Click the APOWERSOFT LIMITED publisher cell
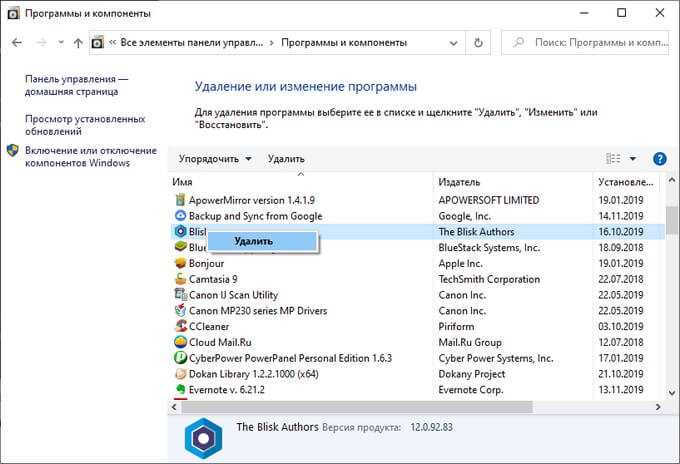This screenshot has height=464, width=680. (x=489, y=200)
